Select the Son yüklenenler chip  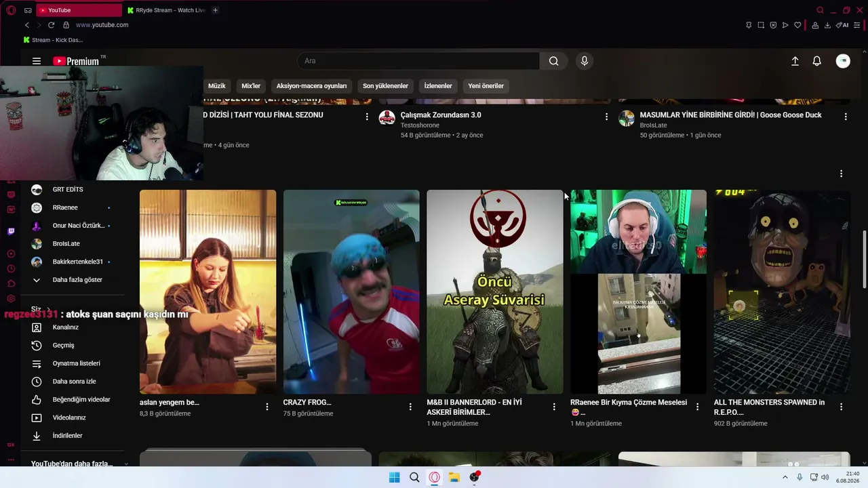[x=385, y=86]
